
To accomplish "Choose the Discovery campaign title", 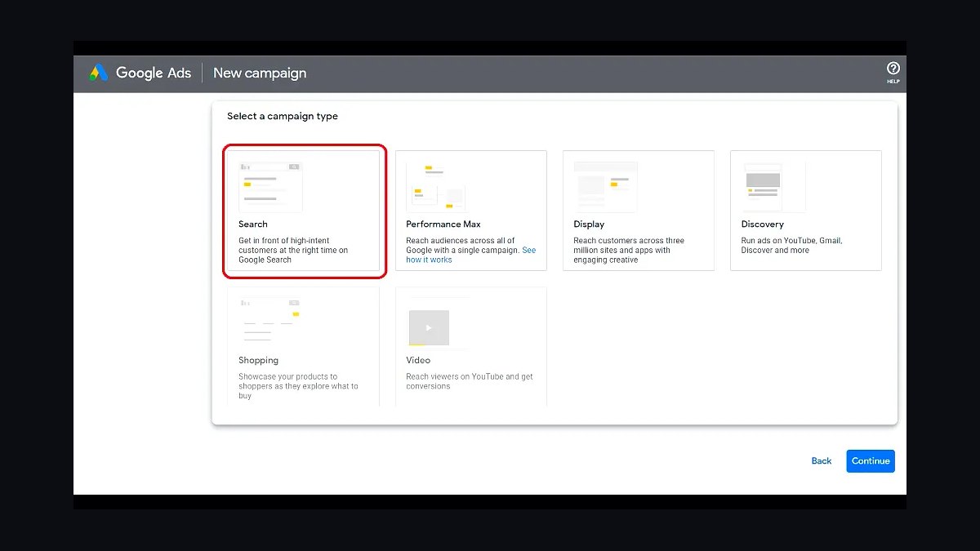I will (x=762, y=224).
